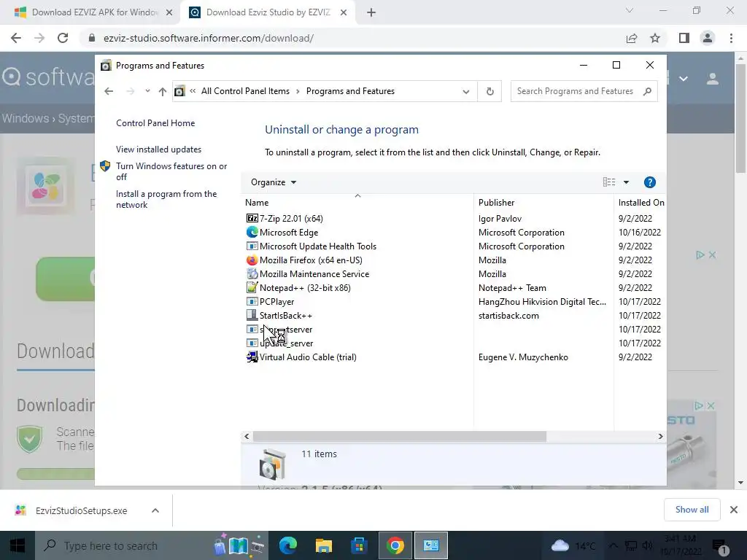Click the left arrow of horizontal scrollbar

(247, 436)
